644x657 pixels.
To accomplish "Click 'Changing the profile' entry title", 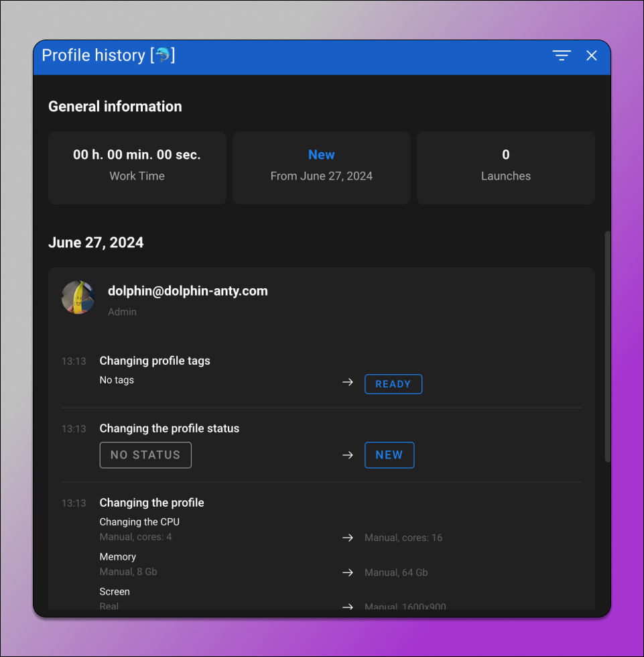I will click(151, 502).
